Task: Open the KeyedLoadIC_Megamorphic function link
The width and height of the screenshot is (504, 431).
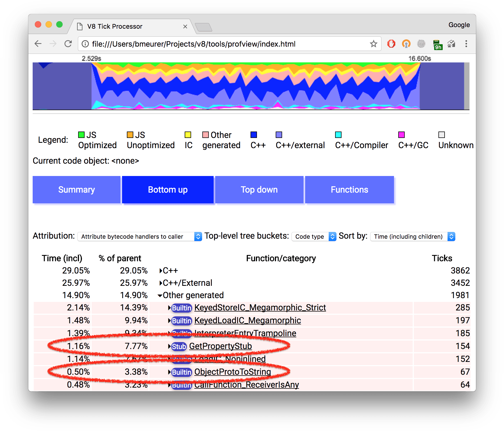Action: point(248,320)
